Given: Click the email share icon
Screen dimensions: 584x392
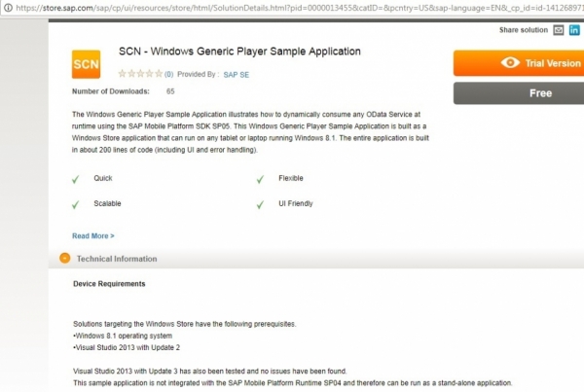Looking at the screenshot, I should pyautogui.click(x=559, y=30).
